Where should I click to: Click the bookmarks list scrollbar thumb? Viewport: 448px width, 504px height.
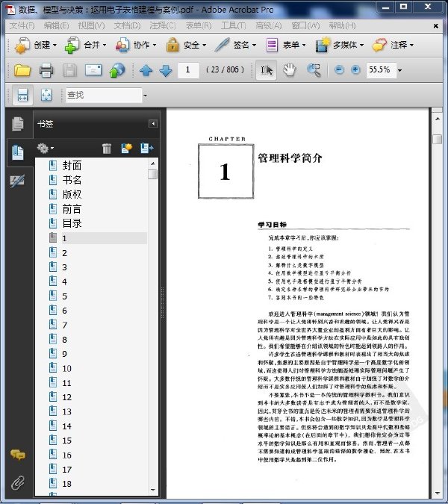point(153,174)
